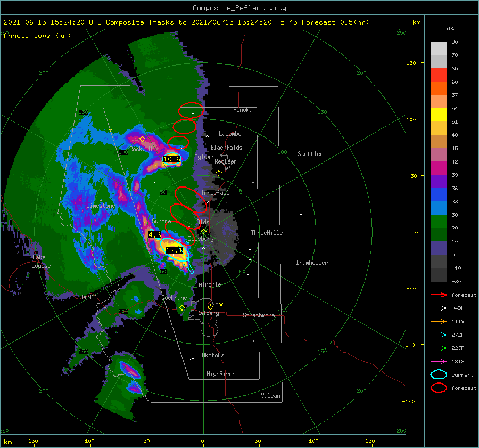This screenshot has height=448, width=479.
Task: Click the radar site diamond near Olds
Action: [203, 232]
